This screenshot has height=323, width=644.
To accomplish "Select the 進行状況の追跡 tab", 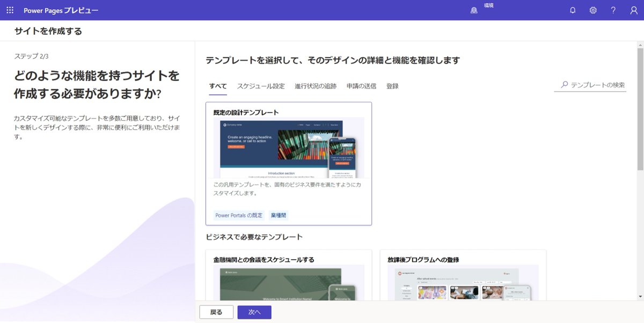I will click(316, 85).
